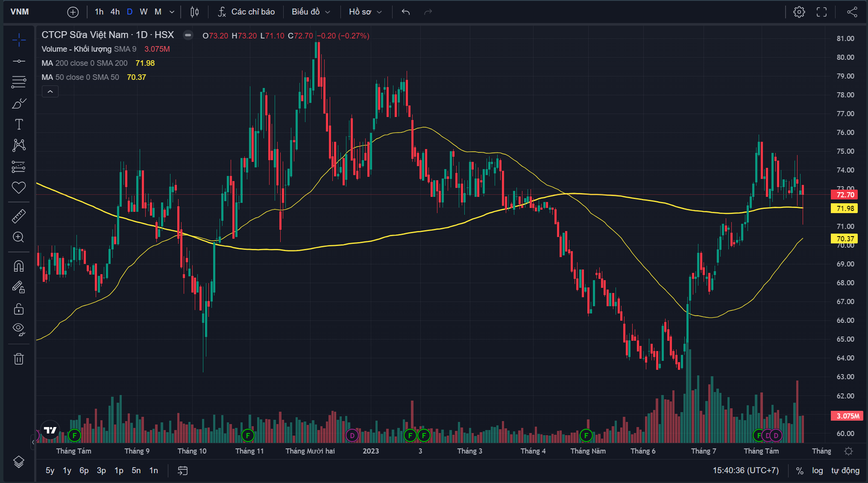Open the Fibonacci retracement tools
868x483 pixels.
19,82
